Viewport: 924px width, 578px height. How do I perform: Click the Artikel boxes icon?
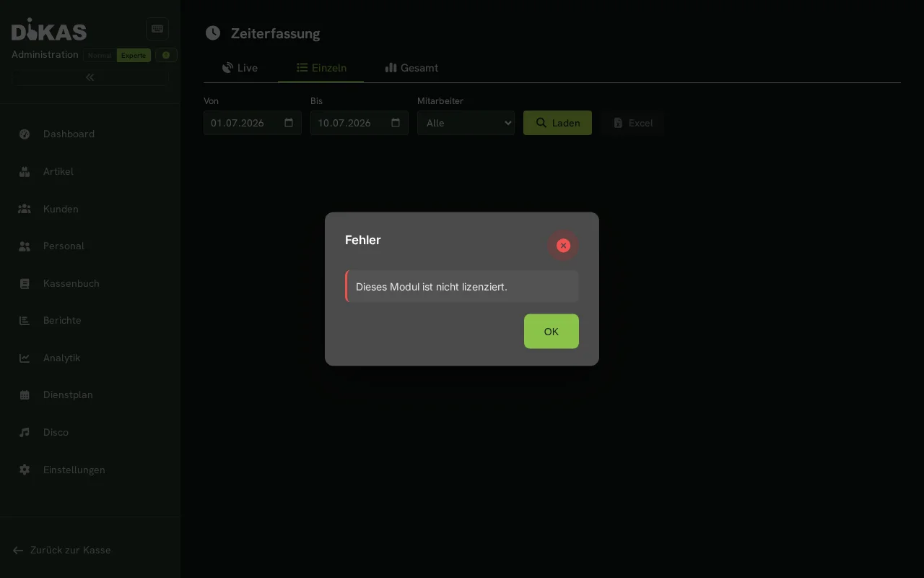click(25, 172)
